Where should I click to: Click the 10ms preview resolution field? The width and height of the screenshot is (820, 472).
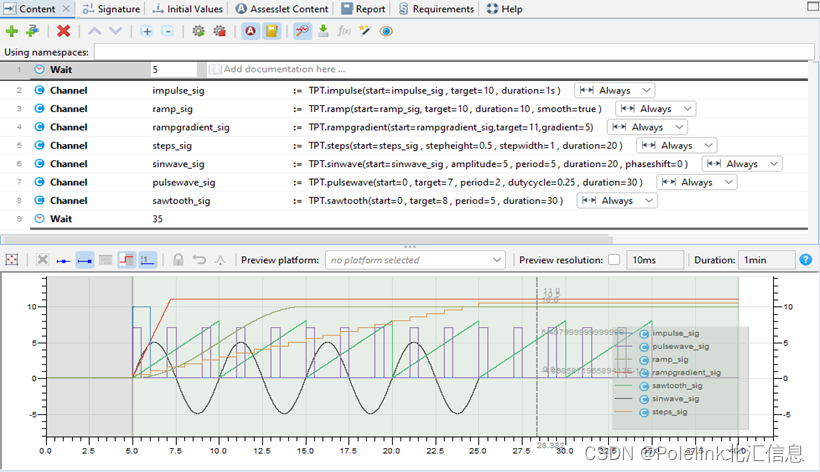(x=655, y=260)
